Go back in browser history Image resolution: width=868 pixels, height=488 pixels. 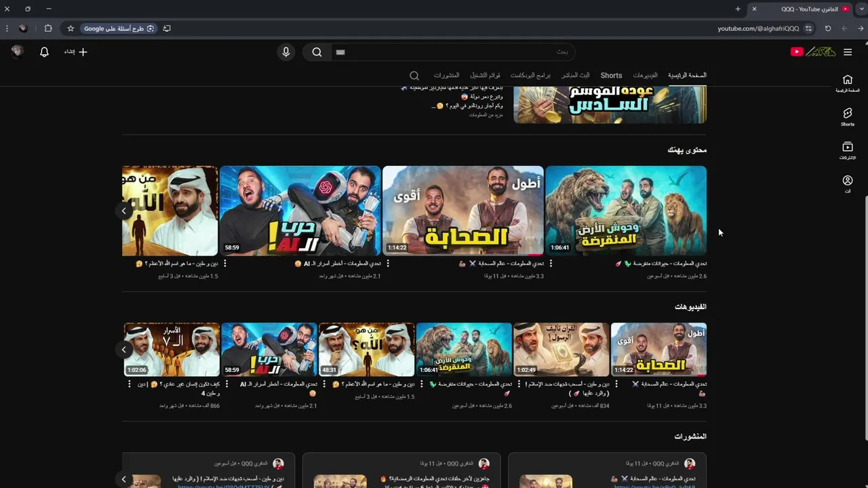[861, 28]
